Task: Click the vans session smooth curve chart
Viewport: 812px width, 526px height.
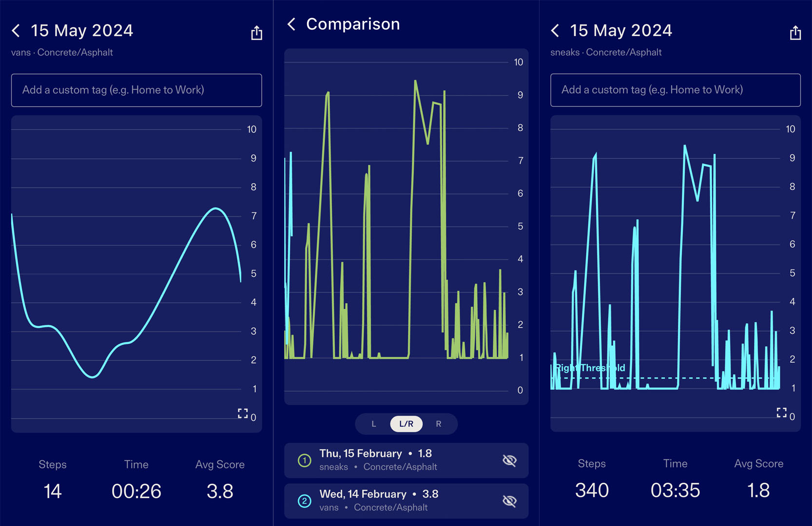Action: [x=136, y=274]
